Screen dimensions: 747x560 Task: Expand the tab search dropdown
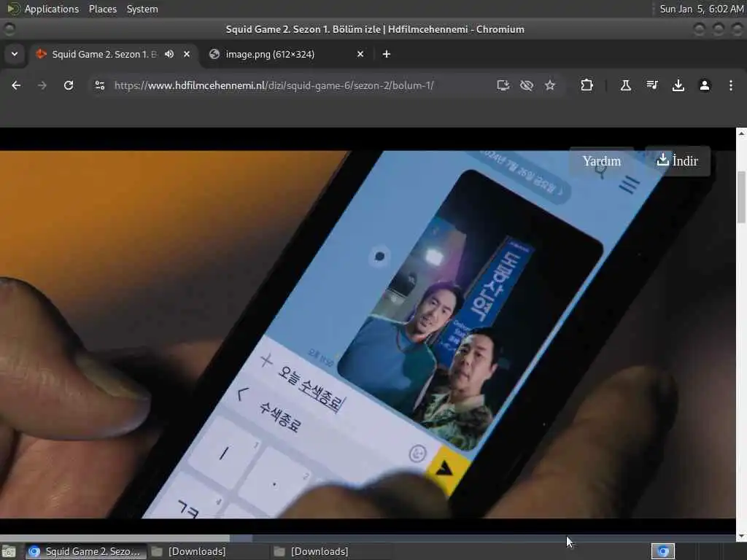[x=15, y=54]
